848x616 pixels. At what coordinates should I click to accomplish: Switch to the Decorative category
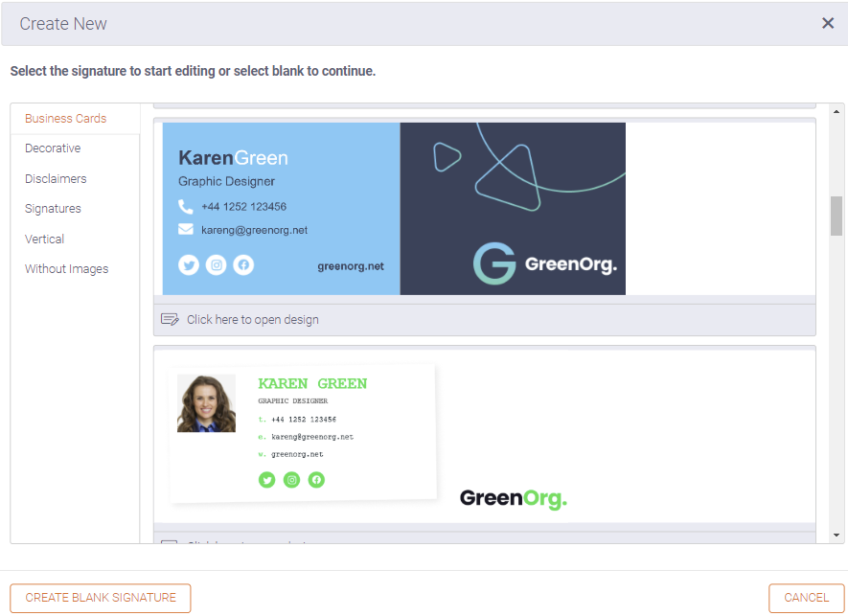(52, 148)
